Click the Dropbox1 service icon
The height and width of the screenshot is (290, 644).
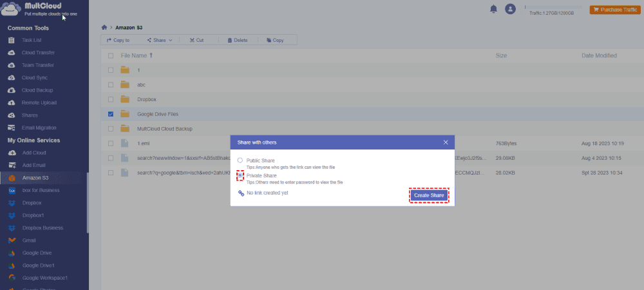12,215
